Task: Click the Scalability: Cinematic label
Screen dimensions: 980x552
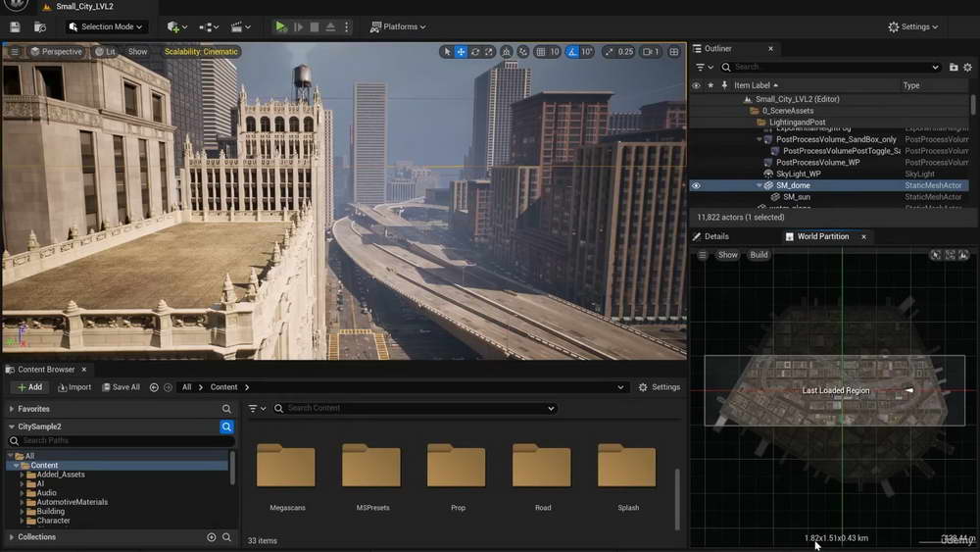Action: pos(201,52)
